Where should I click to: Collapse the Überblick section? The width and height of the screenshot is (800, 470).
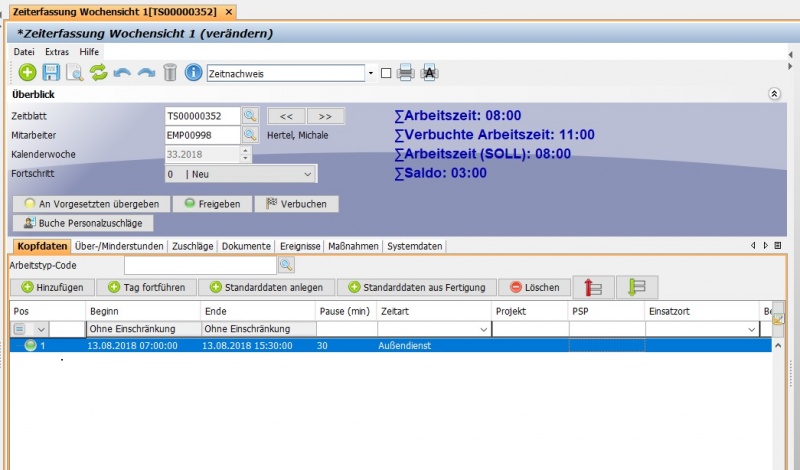773,94
